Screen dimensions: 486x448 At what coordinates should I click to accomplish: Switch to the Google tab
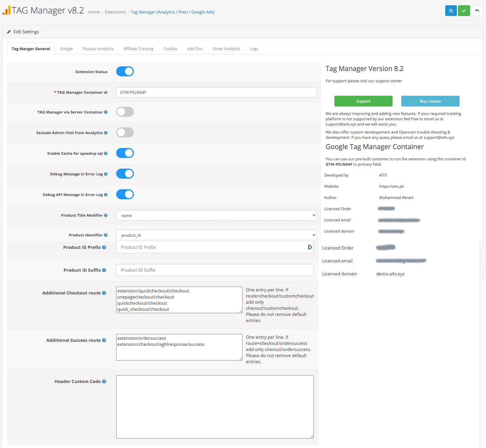(x=66, y=49)
